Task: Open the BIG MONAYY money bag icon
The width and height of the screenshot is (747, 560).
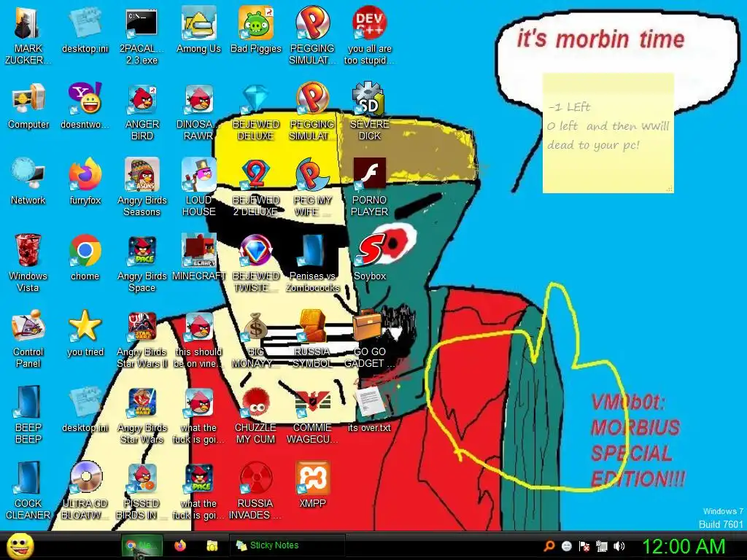Action: click(x=256, y=338)
